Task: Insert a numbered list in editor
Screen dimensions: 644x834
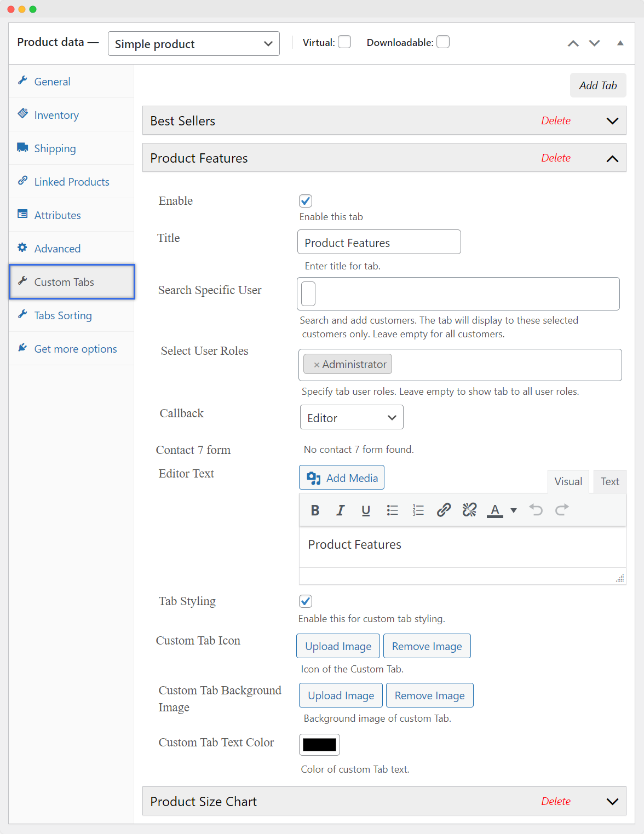Action: [418, 510]
